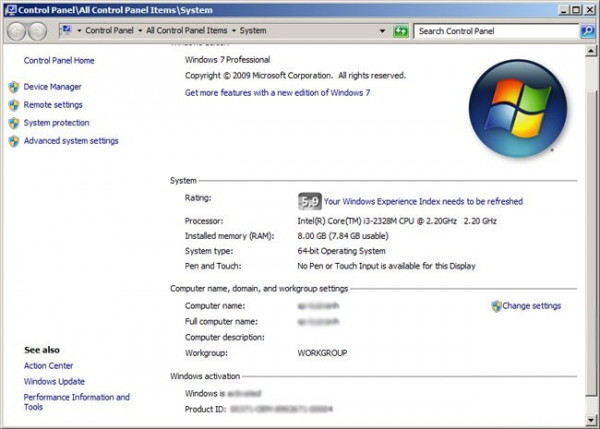Open Remote settings link
Screen dimensions: 600x429
[53, 105]
